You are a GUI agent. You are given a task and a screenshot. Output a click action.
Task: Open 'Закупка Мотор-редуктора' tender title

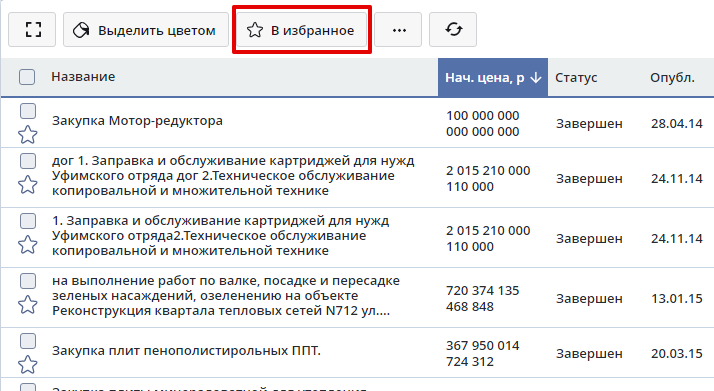tap(137, 121)
